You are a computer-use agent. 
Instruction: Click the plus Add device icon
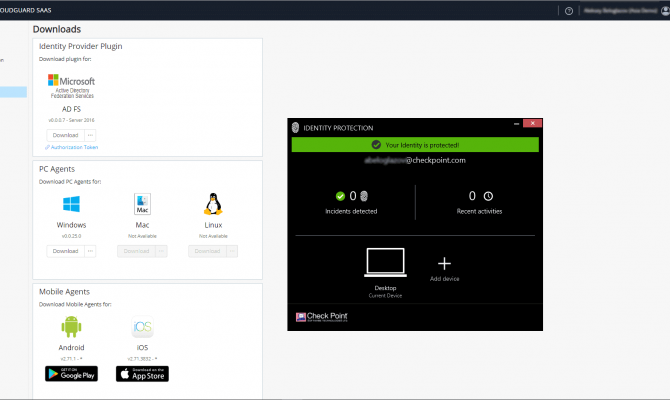point(444,264)
